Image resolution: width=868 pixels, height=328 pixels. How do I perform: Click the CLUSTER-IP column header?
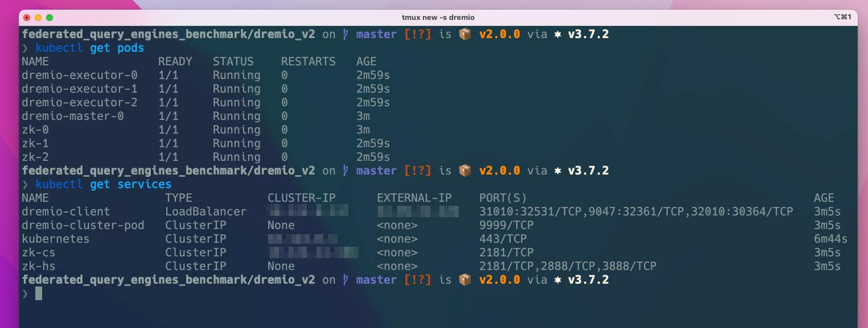pos(302,198)
